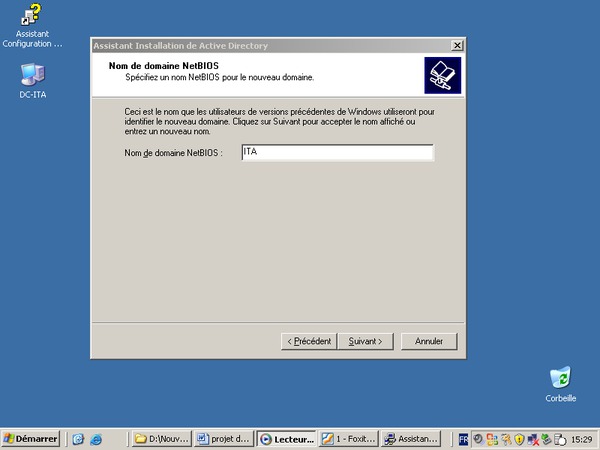Click in the Nom de domaine NetBIOS field
Image resolution: width=600 pixels, height=450 pixels.
338,152
